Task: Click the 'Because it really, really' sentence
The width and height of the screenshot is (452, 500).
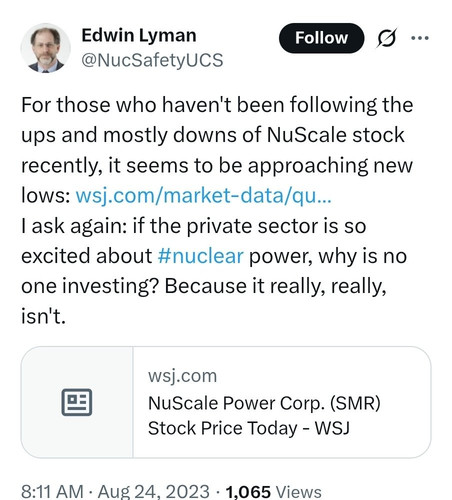Action: (x=276, y=286)
